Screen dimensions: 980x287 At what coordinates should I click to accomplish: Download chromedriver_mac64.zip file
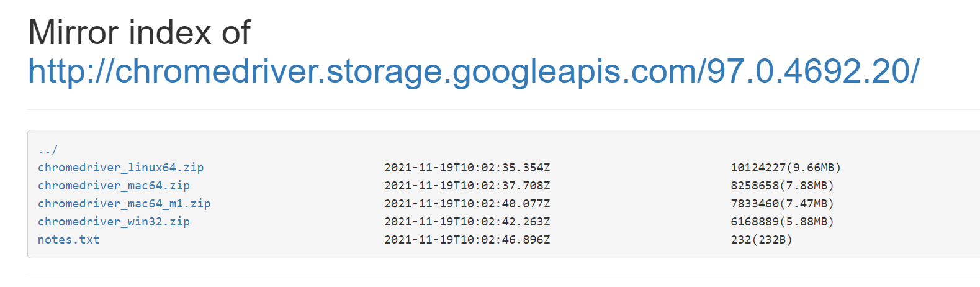click(x=114, y=186)
